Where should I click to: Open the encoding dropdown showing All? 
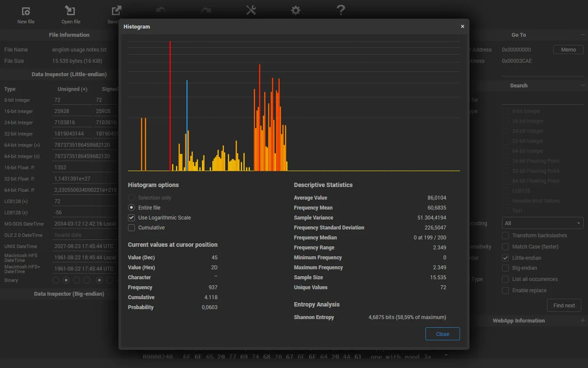pos(542,223)
